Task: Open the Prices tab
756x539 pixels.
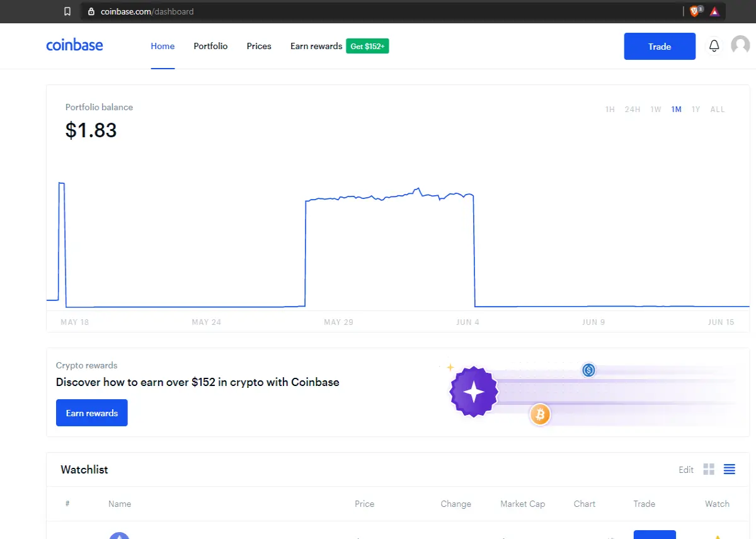Action: [x=259, y=46]
